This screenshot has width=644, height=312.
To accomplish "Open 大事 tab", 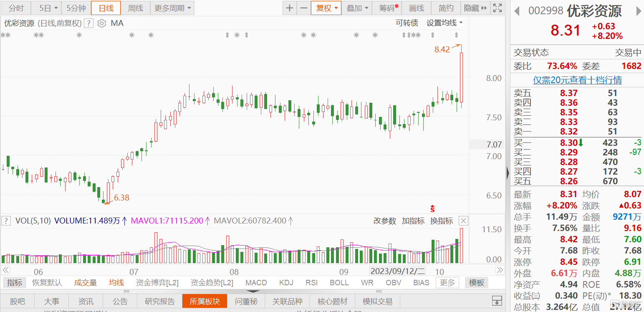I will click(x=52, y=301).
